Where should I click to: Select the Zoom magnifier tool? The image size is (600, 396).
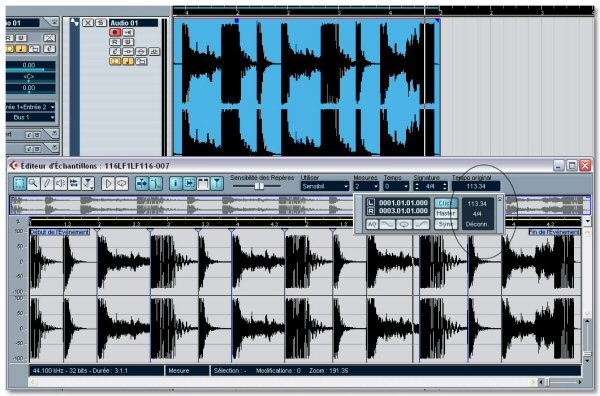(33, 184)
